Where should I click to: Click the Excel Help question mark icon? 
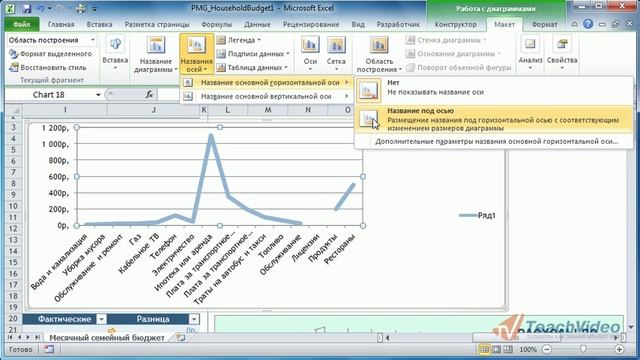[588, 24]
